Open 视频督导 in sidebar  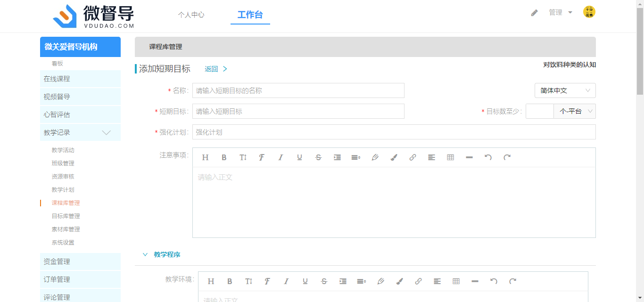point(80,97)
